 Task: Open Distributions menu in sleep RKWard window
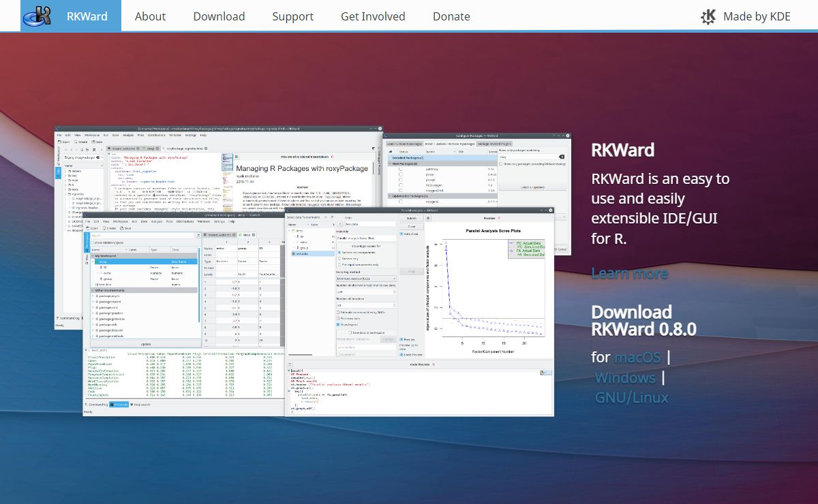(x=185, y=221)
